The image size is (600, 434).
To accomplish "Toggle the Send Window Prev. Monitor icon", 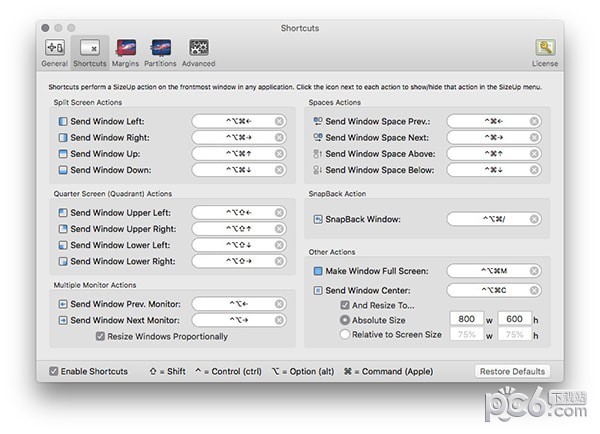I will click(x=63, y=304).
